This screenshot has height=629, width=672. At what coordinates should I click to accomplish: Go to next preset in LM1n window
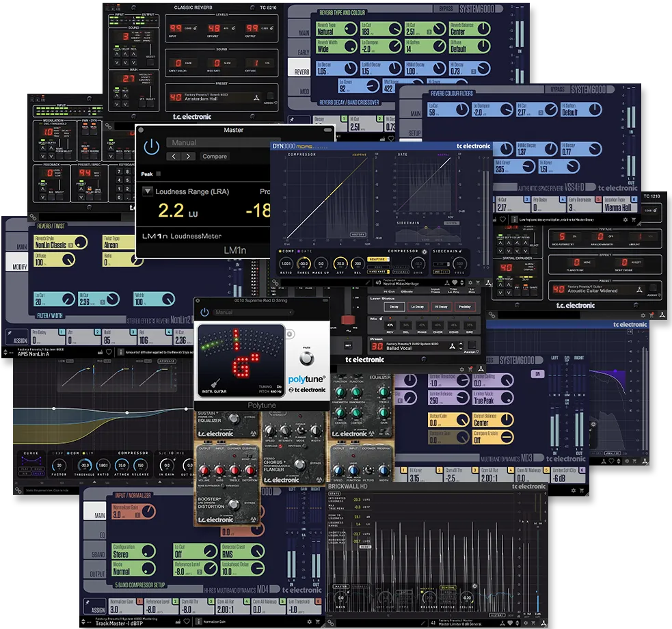(188, 157)
